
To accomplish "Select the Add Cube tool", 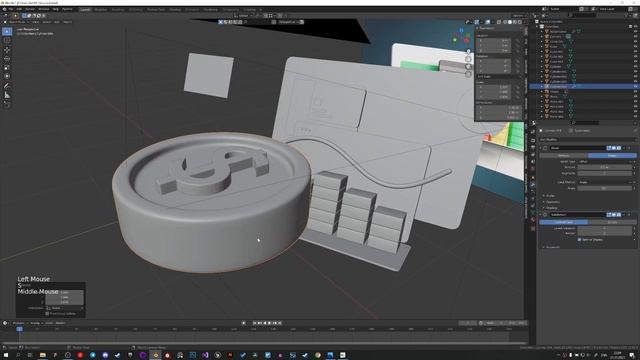I will click(x=7, y=105).
